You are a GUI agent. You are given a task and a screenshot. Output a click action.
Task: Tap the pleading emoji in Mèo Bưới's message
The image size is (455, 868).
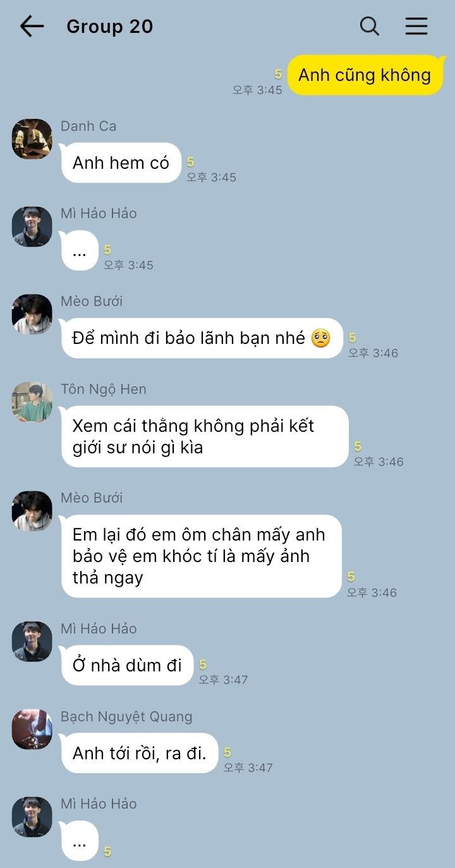coord(321,338)
